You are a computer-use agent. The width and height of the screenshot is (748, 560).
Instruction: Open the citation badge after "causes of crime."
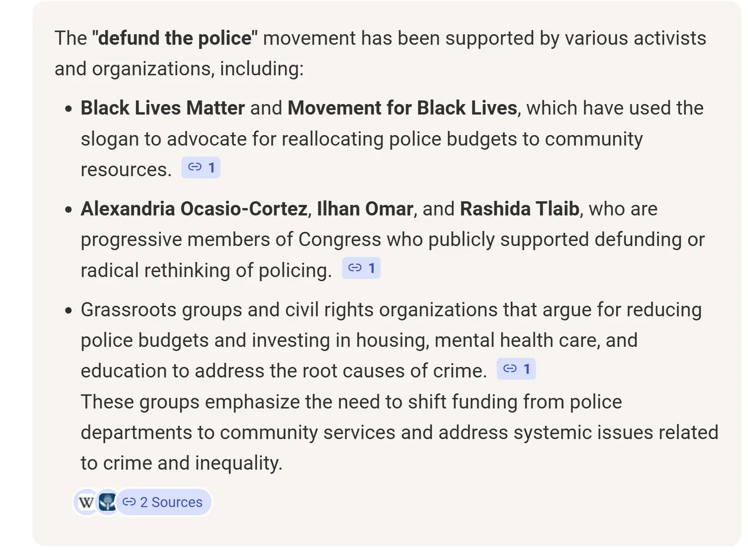(x=516, y=369)
